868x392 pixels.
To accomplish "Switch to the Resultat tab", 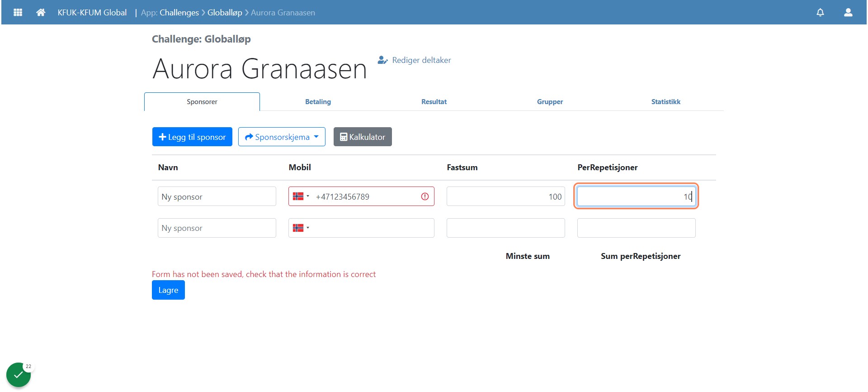I will coord(434,102).
